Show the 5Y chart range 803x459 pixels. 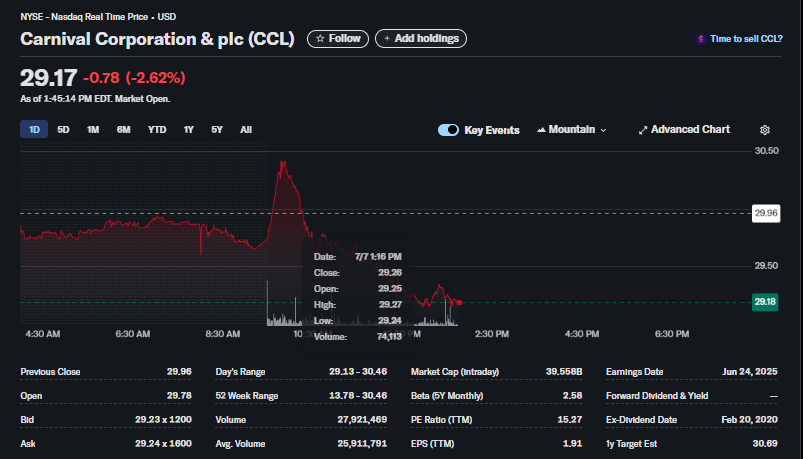tap(217, 130)
